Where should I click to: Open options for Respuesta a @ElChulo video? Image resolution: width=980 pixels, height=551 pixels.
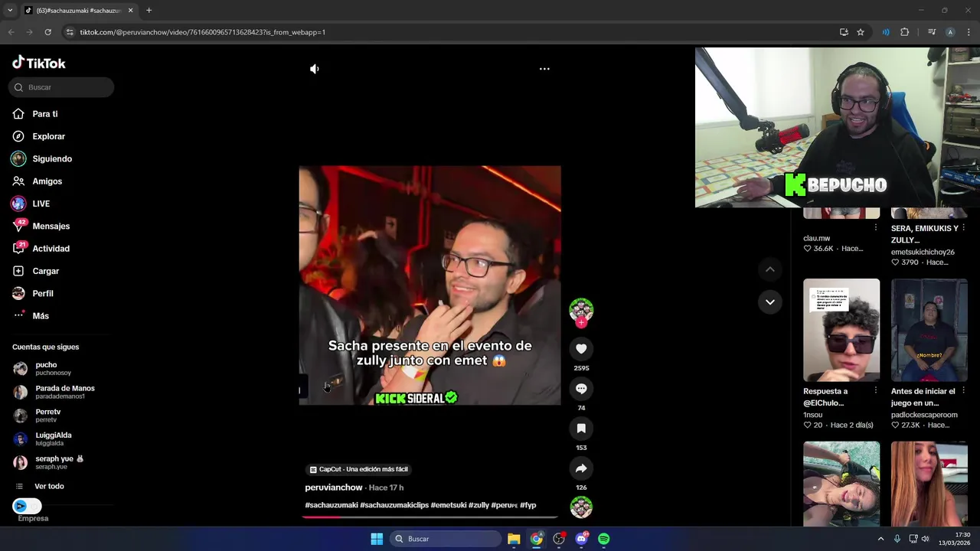876,391
